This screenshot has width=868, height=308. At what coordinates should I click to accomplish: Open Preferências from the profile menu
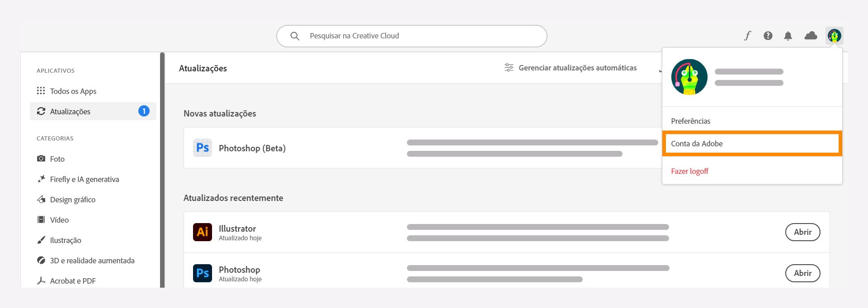[690, 121]
